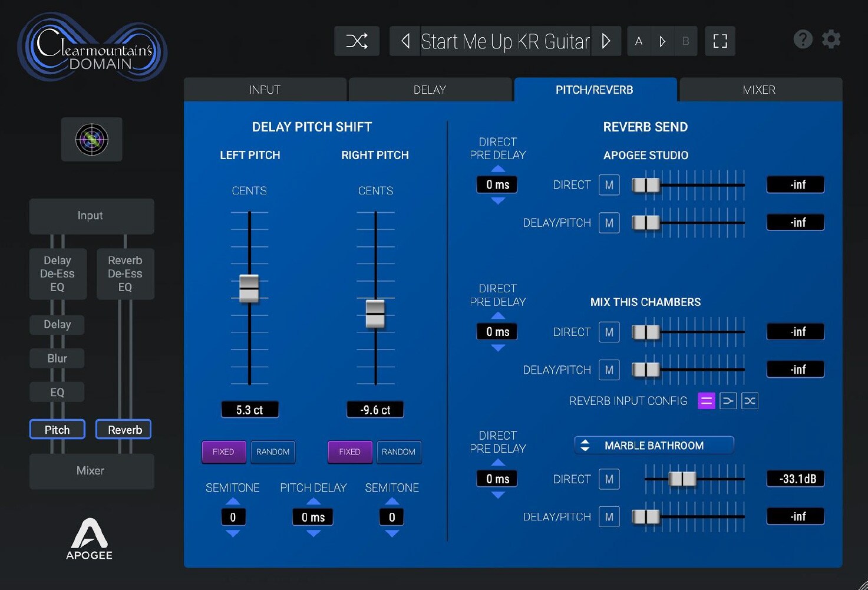The image size is (868, 590).
Task: Open settings gear icon
Action: pos(831,39)
